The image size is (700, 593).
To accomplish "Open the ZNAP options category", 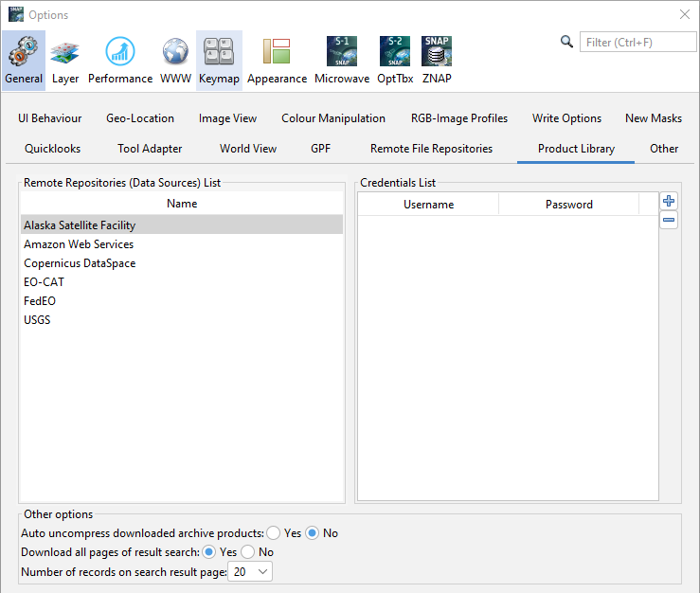I will pos(437,60).
